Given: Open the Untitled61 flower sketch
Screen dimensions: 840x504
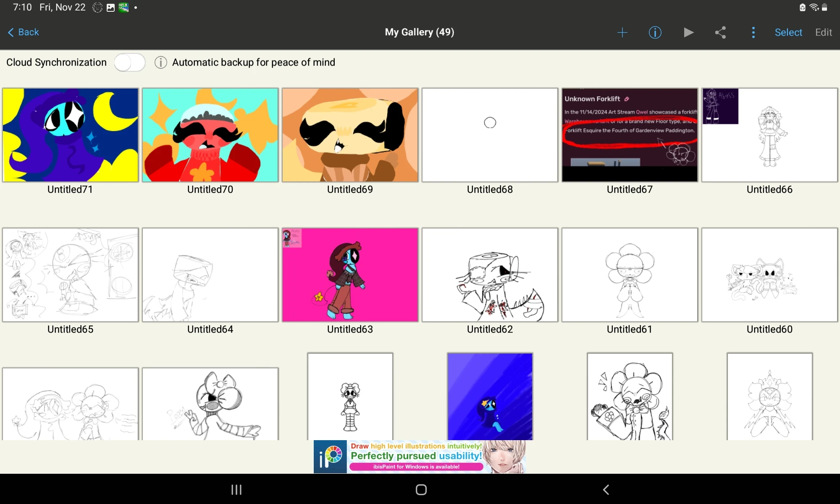Looking at the screenshot, I should [629, 275].
